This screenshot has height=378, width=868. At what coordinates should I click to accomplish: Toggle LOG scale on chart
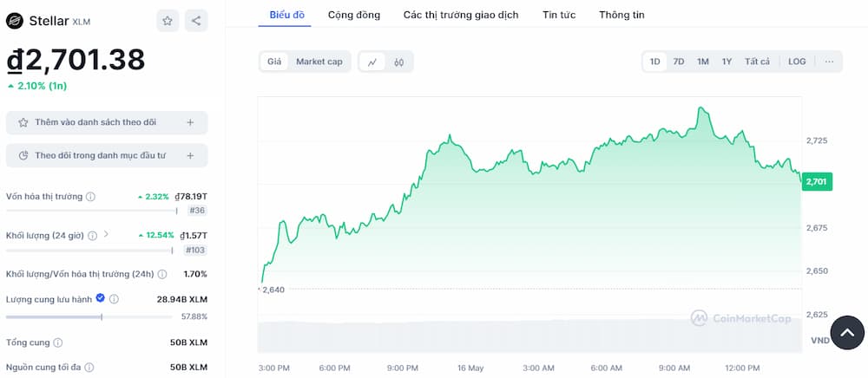click(x=797, y=62)
